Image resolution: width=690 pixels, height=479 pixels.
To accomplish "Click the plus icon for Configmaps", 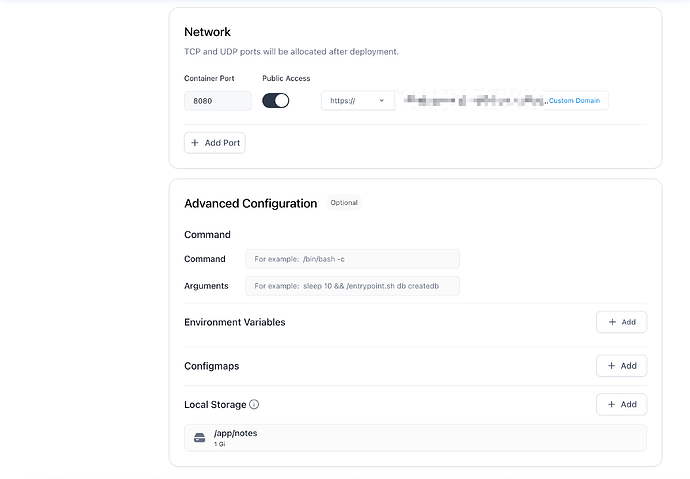I will (x=611, y=366).
